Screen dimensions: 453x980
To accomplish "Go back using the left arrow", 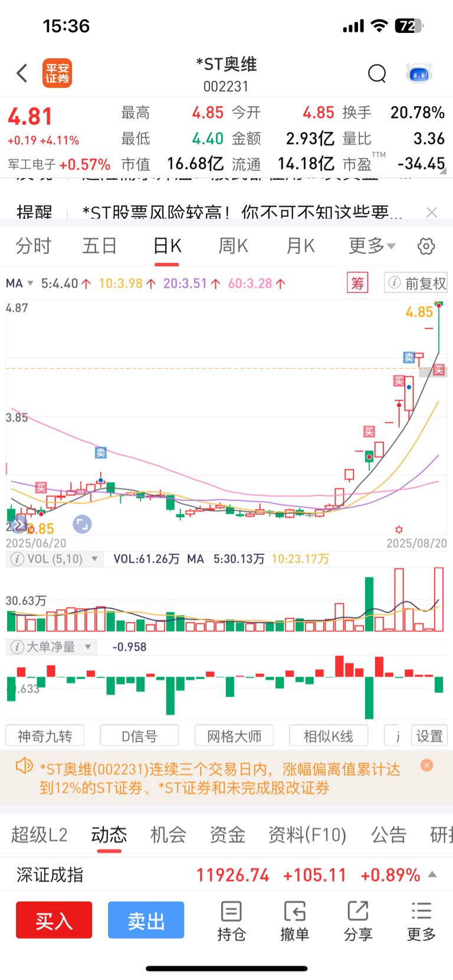I will click(22, 73).
